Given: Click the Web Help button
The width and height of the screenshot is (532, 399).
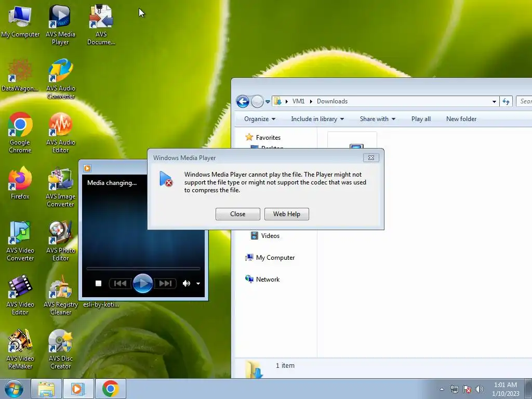Looking at the screenshot, I should pos(287,214).
